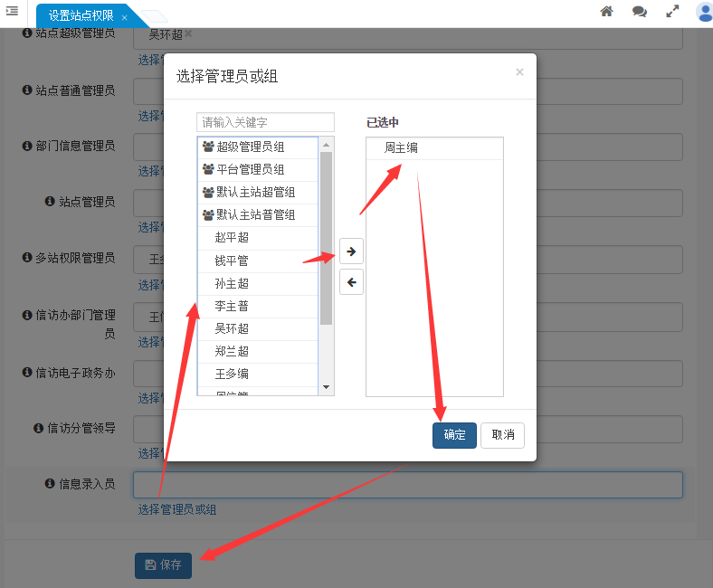
Task: Choose 钱平管 from the user list
Action: click(x=232, y=261)
